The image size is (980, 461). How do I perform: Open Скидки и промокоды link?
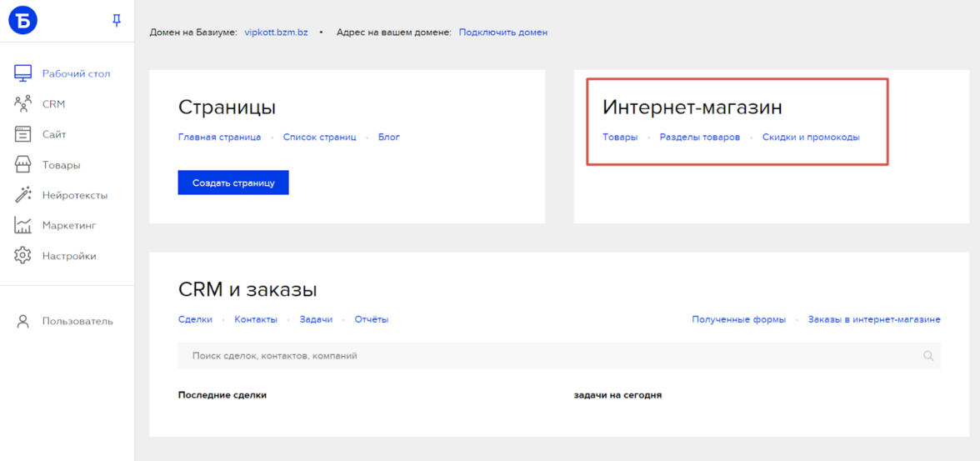point(810,137)
